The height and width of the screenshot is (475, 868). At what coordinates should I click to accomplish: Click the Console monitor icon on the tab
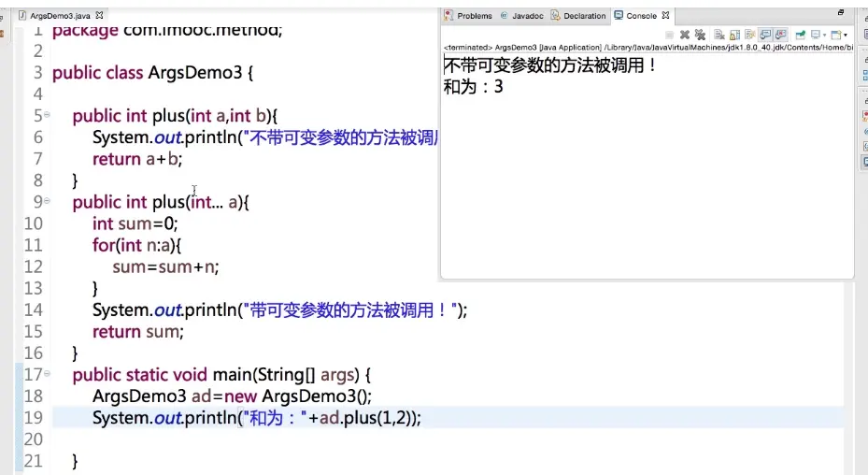(x=619, y=15)
